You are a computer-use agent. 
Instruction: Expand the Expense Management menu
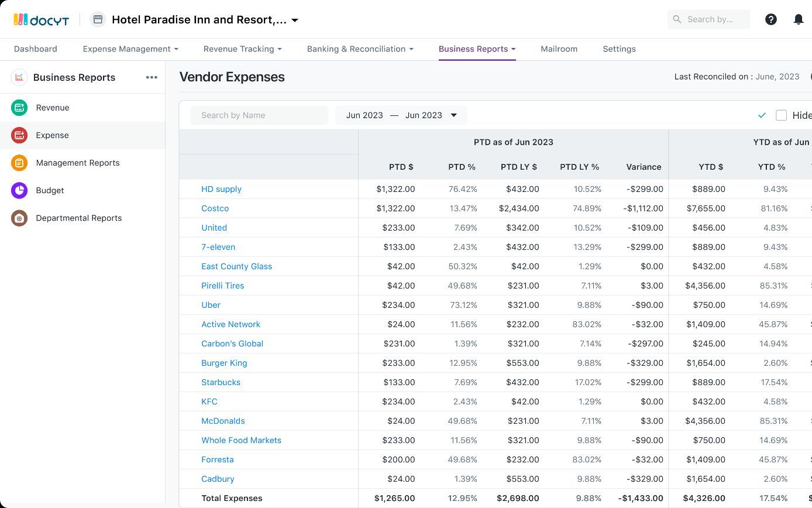tap(130, 49)
